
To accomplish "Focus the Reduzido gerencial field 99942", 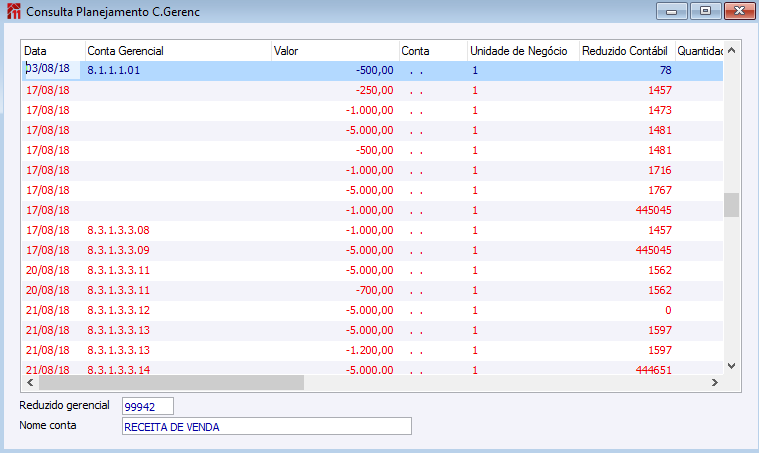I will pos(148,407).
